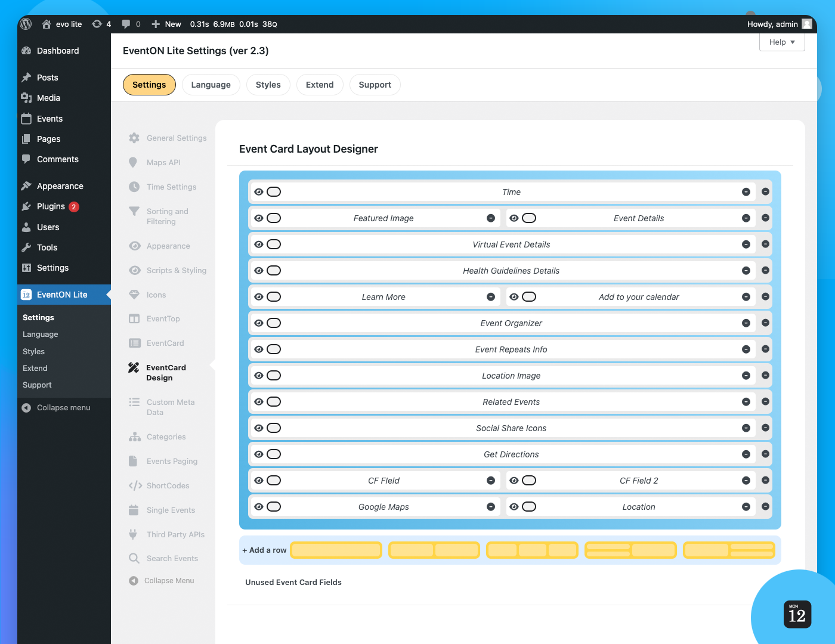
Task: Switch to the Styles tab
Action: pos(268,85)
